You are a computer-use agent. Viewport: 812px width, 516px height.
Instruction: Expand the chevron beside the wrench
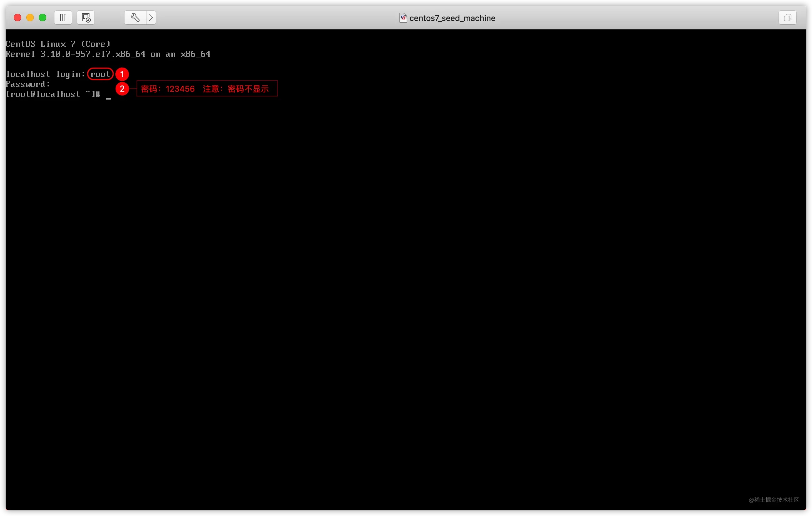(x=151, y=18)
